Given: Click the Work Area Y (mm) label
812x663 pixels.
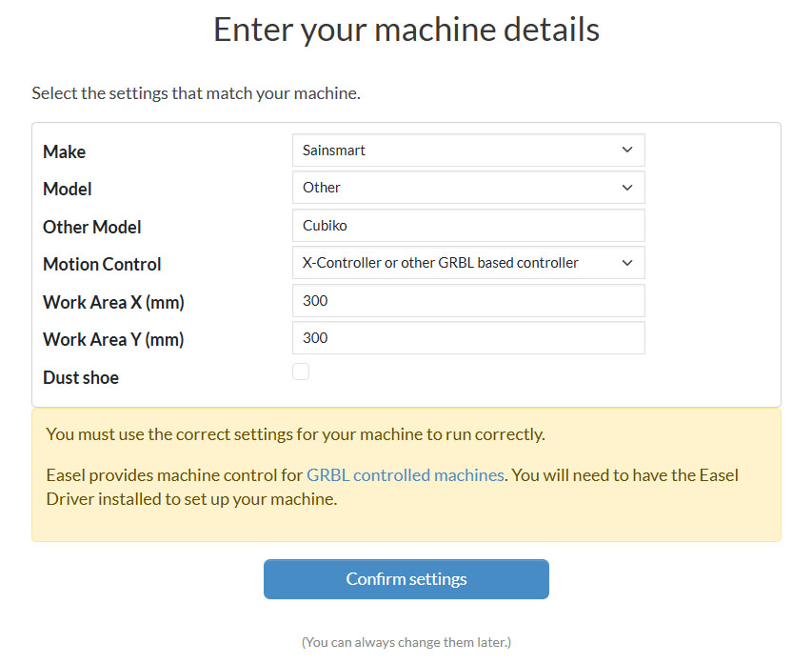Looking at the screenshot, I should pos(113,339).
